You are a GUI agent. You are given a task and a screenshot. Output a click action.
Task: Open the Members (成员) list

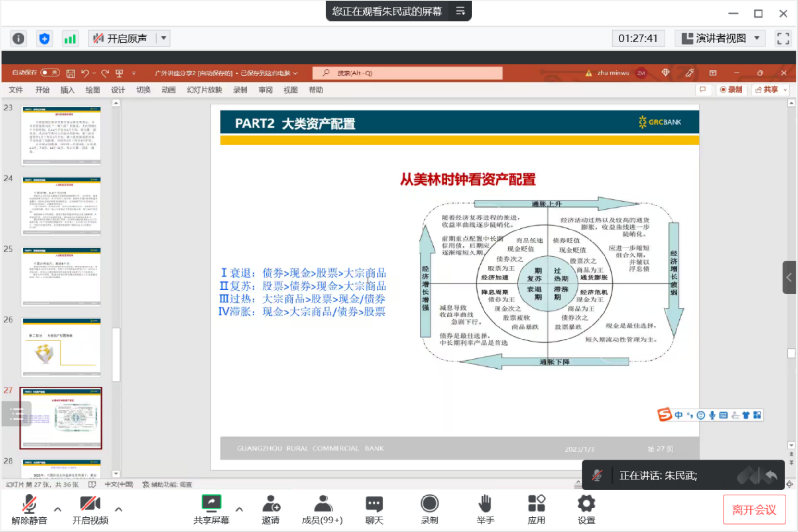point(323,509)
